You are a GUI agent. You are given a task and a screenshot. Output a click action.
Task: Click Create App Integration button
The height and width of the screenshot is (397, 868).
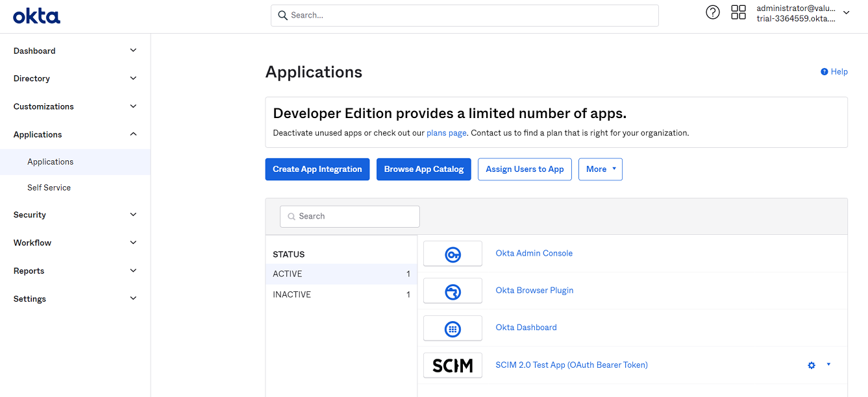[317, 169]
